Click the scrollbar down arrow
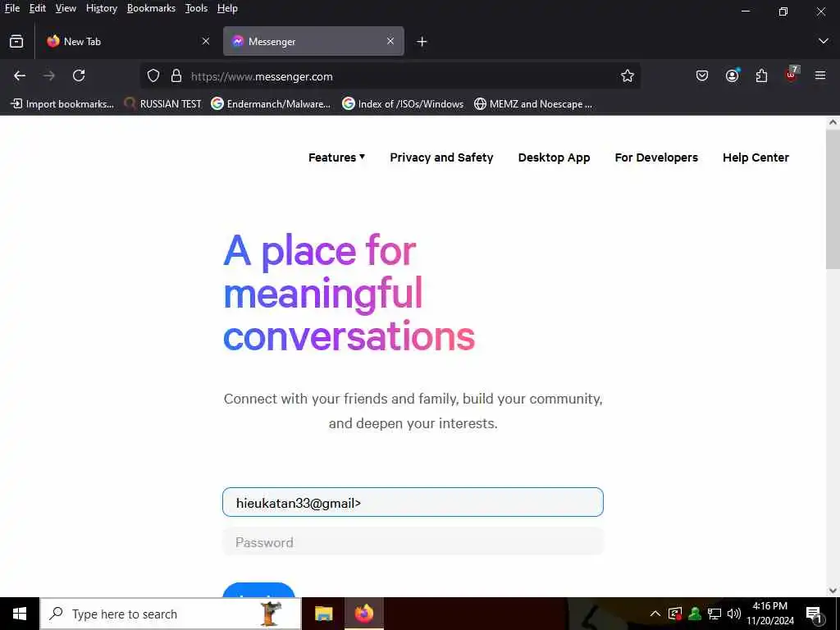The image size is (840, 630). point(833,591)
